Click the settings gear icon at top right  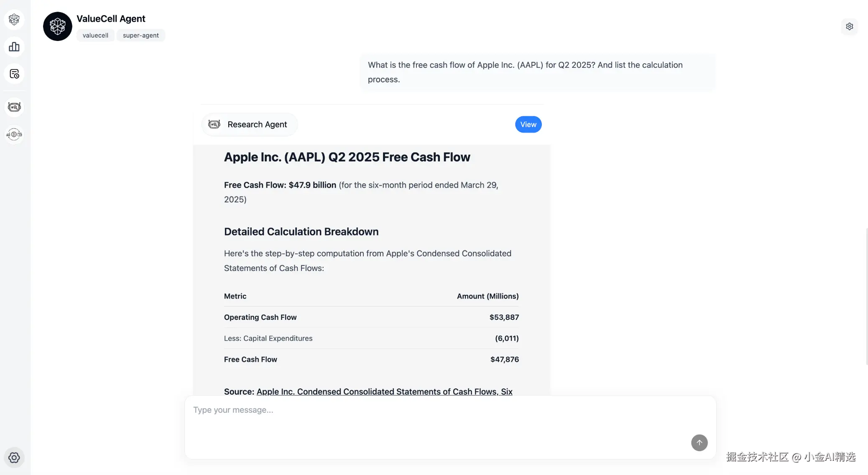[849, 26]
